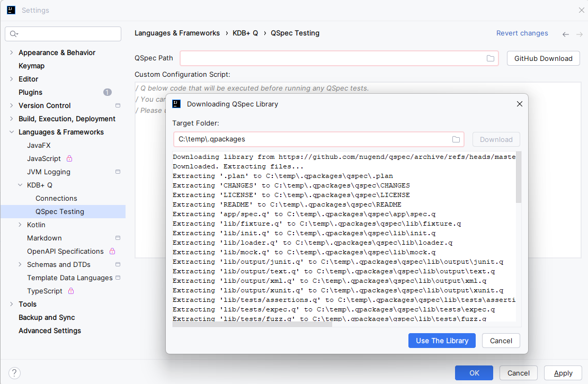
Task: Click the Revert changes link
Action: pyautogui.click(x=522, y=33)
